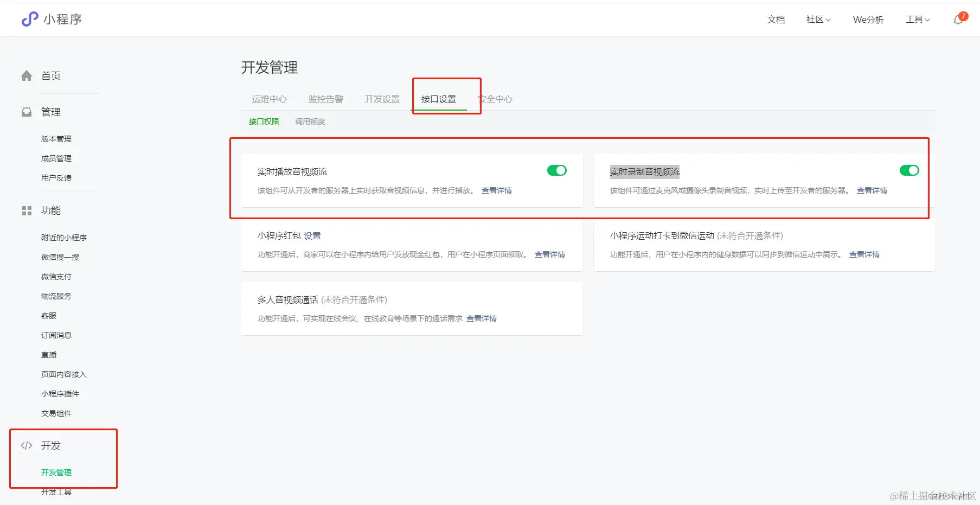Toggle off 实时录制音视频流
This screenshot has height=505, width=980.
(909, 170)
